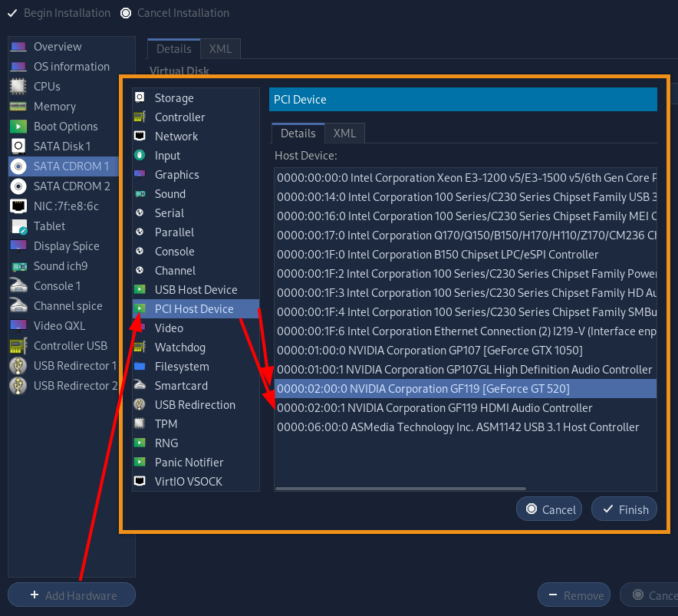Viewport: 678px width, 616px height.
Task: Choose Console in the hardware type list
Action: tap(196, 251)
